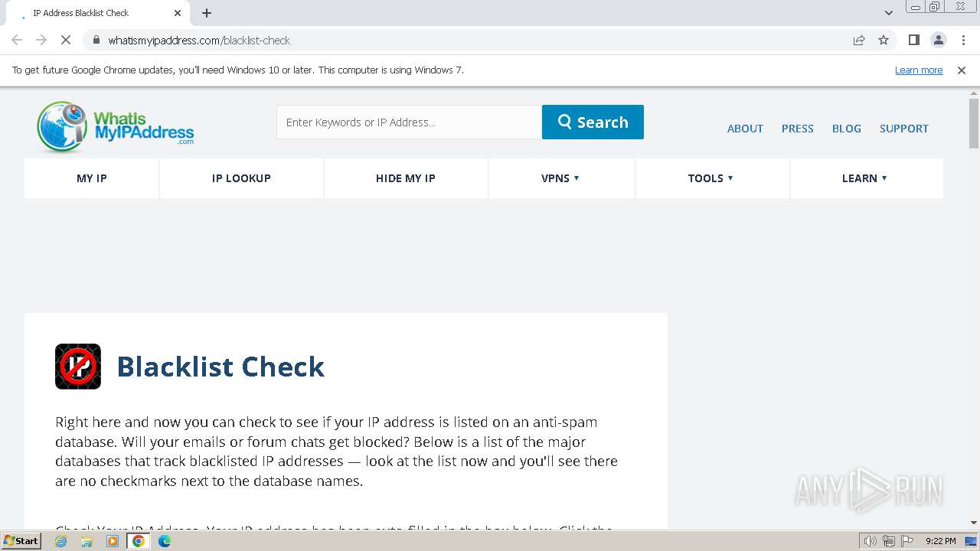Screen dimensions: 980x551
Task: Click the 9:22 PM system clock
Action: [x=940, y=541]
